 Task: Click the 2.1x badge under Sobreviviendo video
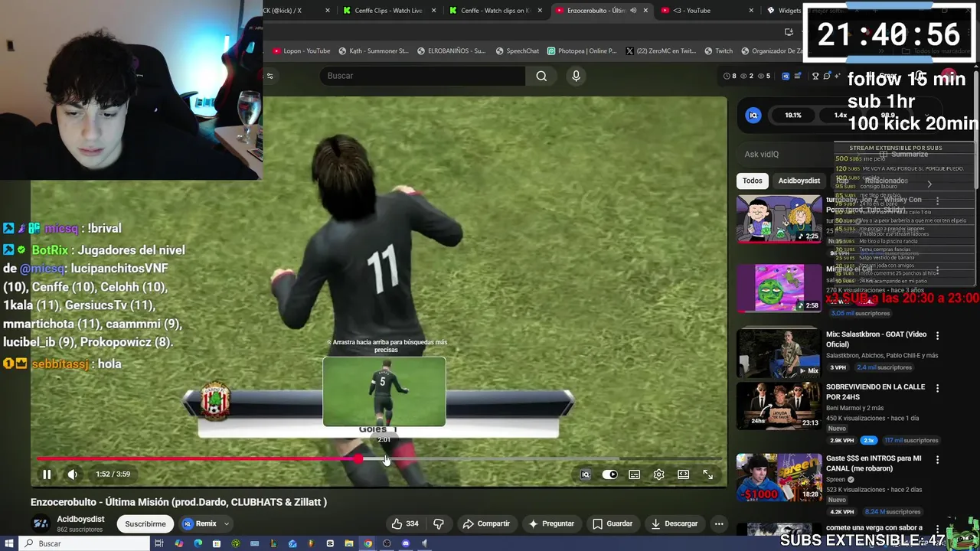coord(869,440)
